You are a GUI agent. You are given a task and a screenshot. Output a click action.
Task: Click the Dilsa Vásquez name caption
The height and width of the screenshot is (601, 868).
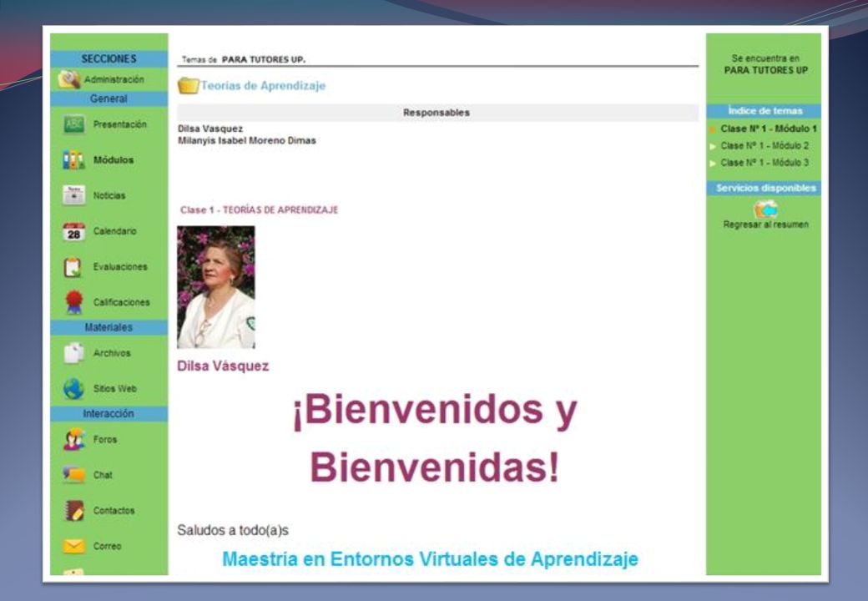pos(223,366)
